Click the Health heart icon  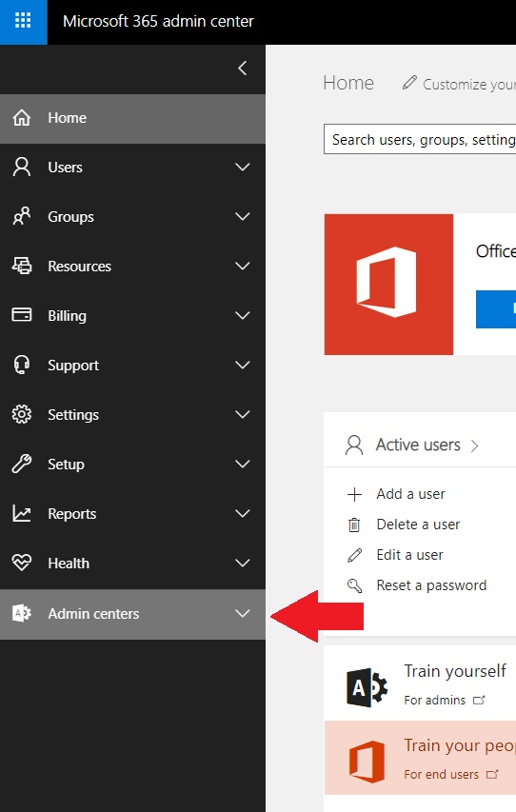tap(21, 563)
